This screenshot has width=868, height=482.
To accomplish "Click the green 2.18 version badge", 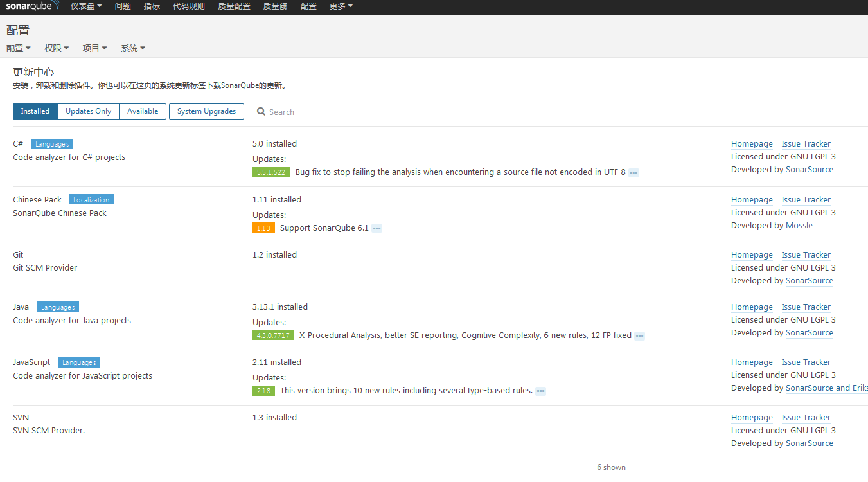I will (263, 390).
